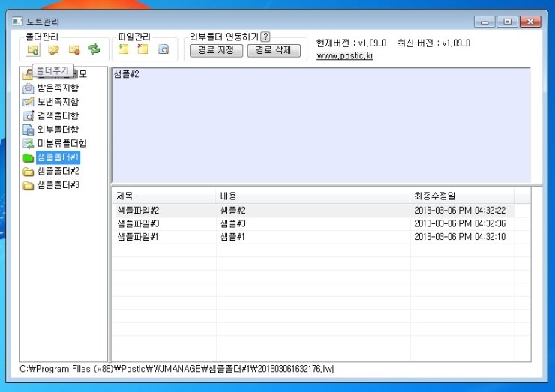Click the 경로 지정 button
555x392 pixels.
[216, 50]
